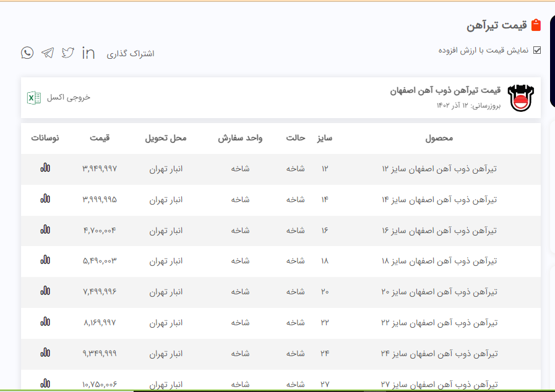
Task: Toggle the show price with VAT checkbox
Action: (x=536, y=50)
